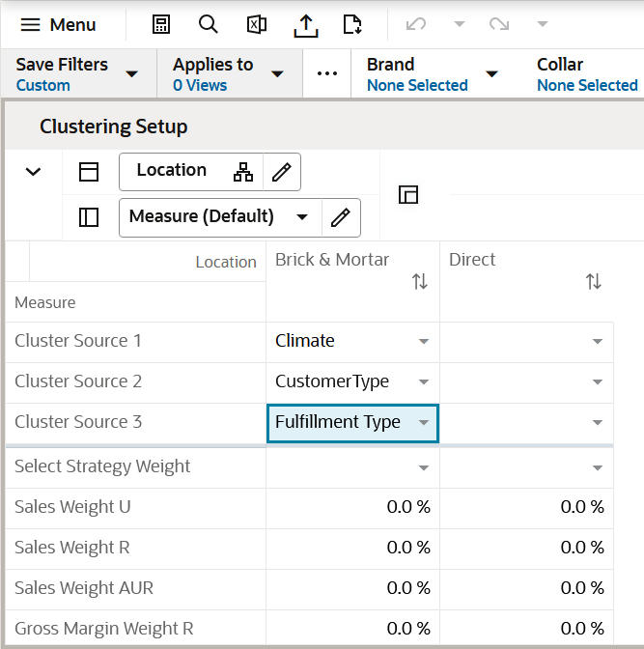This screenshot has width=644, height=649.
Task: Click the layout panel icon
Action: (408, 194)
